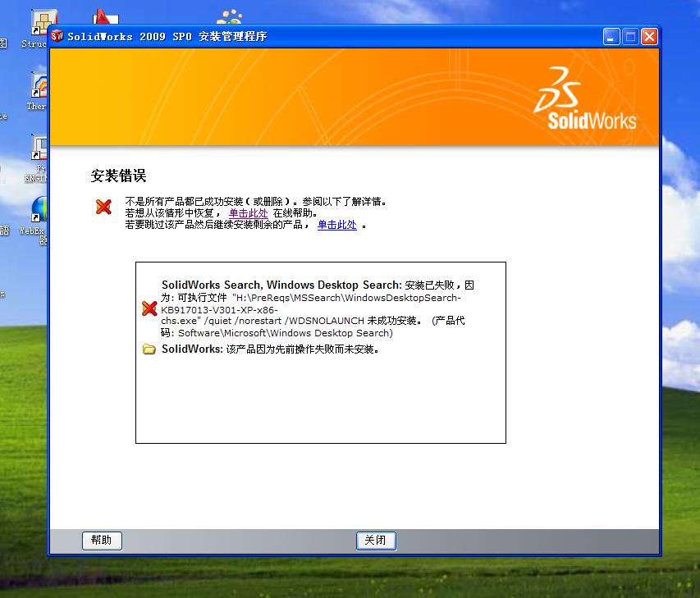
Task: Select text 'SolidWorks Search, Windows Desktop Search:'
Action: coord(281,285)
